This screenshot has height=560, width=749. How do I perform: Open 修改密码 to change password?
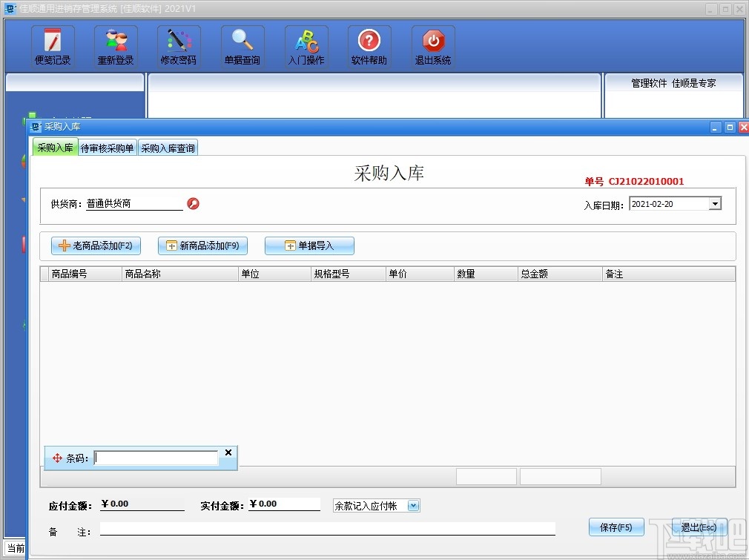tap(178, 45)
